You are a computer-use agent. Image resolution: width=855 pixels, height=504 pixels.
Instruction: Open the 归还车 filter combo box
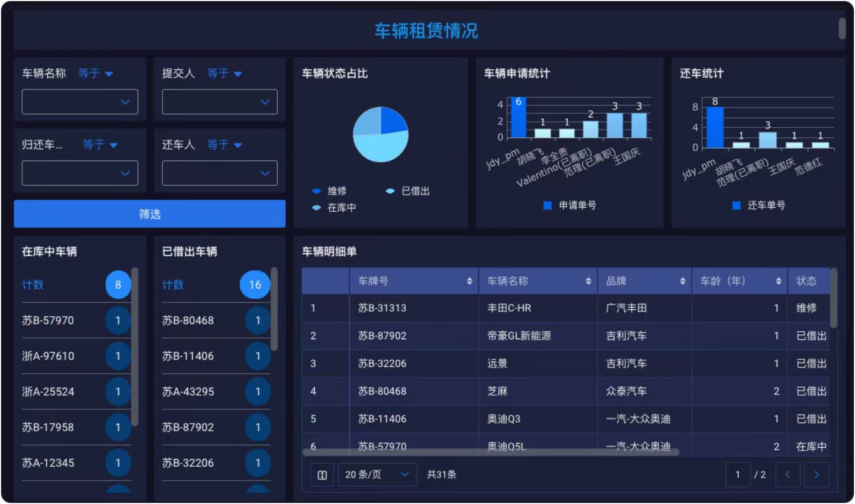click(80, 173)
